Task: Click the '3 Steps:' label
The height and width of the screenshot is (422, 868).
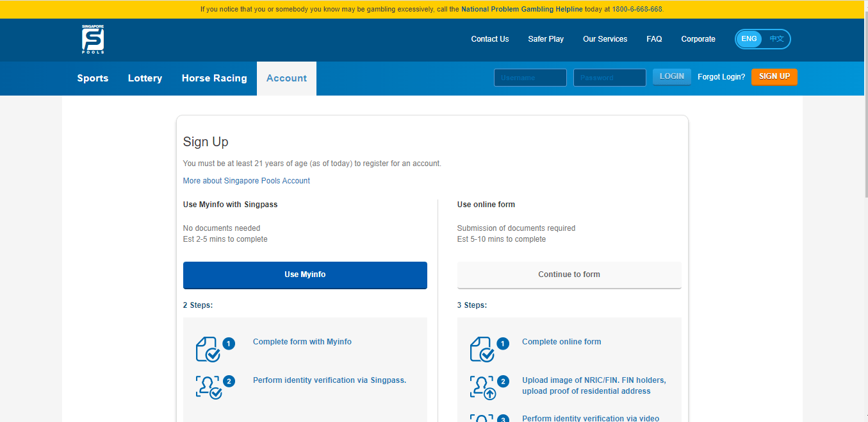Action: (x=472, y=305)
